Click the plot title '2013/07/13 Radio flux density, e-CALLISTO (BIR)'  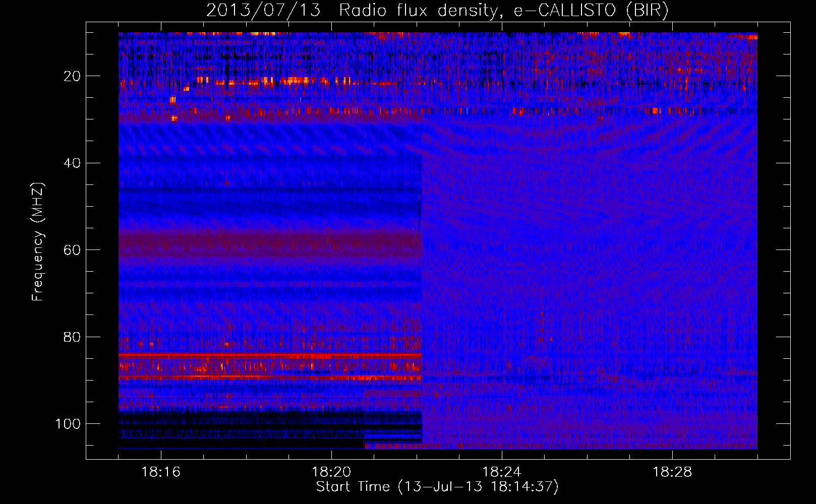(x=437, y=10)
